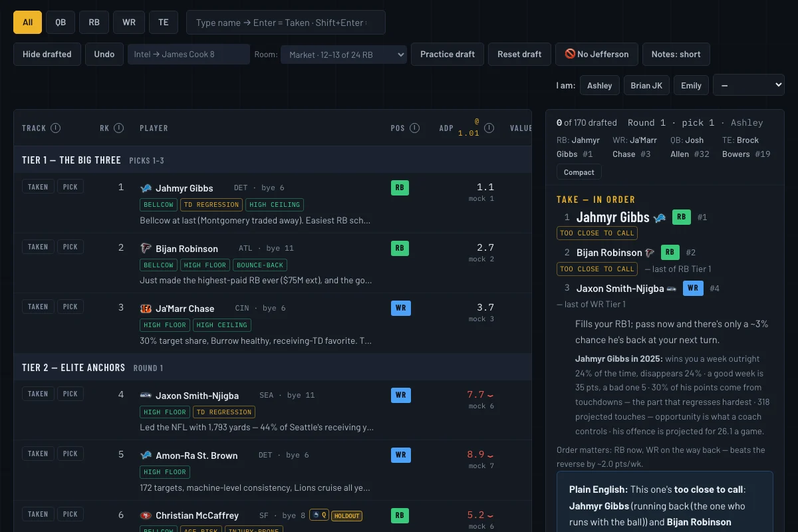This screenshot has height=532, width=798.
Task: Mark Amon-Ra St. Brown as TAKEN
Action: (38, 454)
